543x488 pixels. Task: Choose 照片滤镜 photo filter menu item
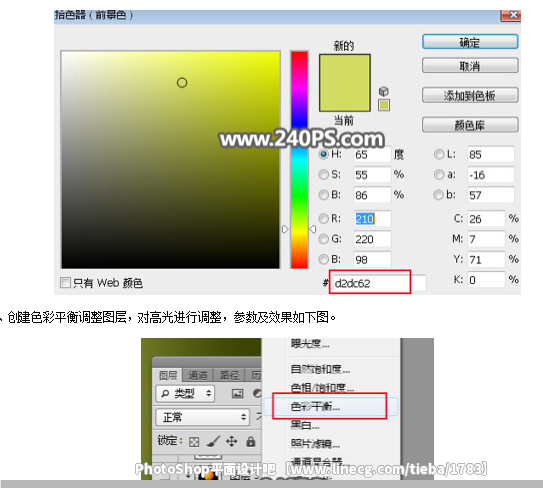point(315,443)
